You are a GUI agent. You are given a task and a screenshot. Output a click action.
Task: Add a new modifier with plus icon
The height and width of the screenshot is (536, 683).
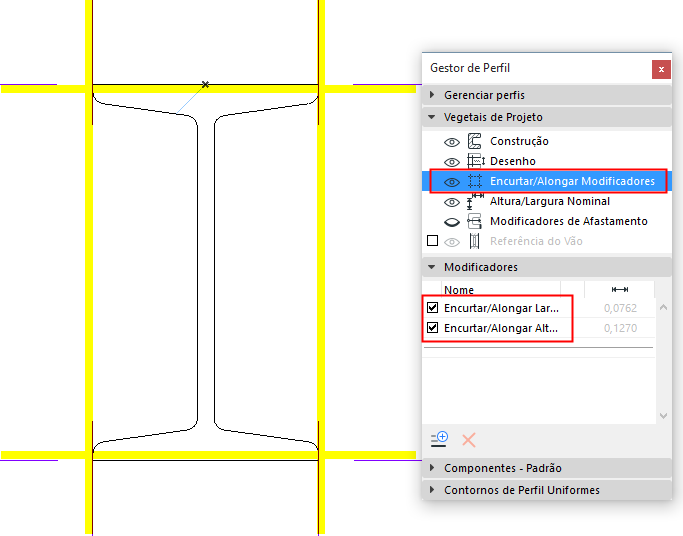click(x=439, y=439)
